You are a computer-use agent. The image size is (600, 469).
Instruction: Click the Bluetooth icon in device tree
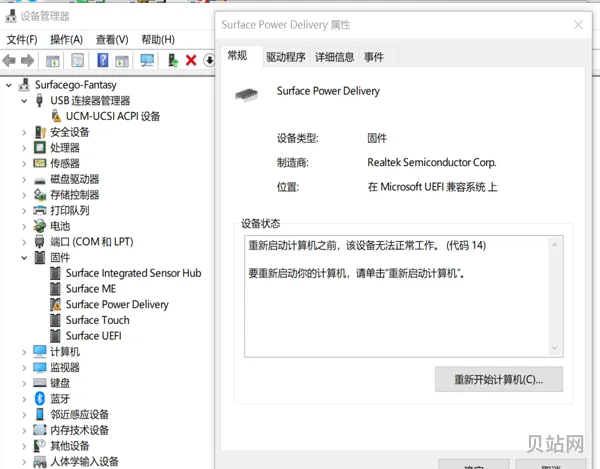pos(40,399)
